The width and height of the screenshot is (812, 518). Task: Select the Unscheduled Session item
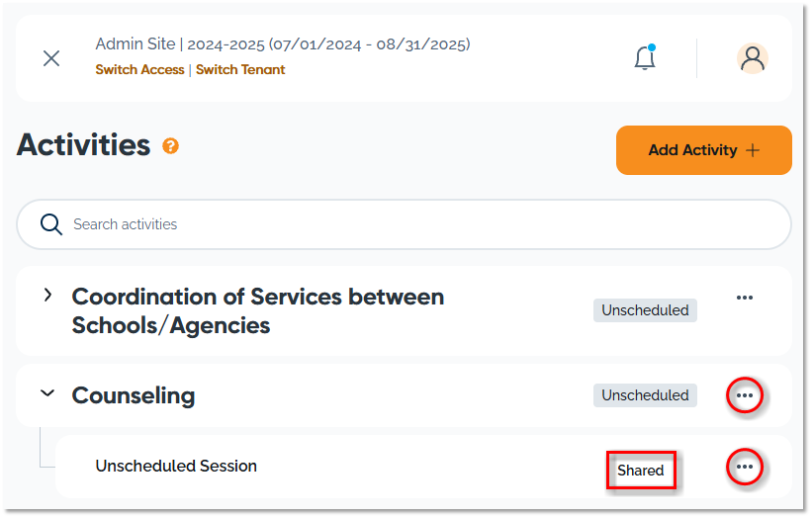[x=176, y=466]
